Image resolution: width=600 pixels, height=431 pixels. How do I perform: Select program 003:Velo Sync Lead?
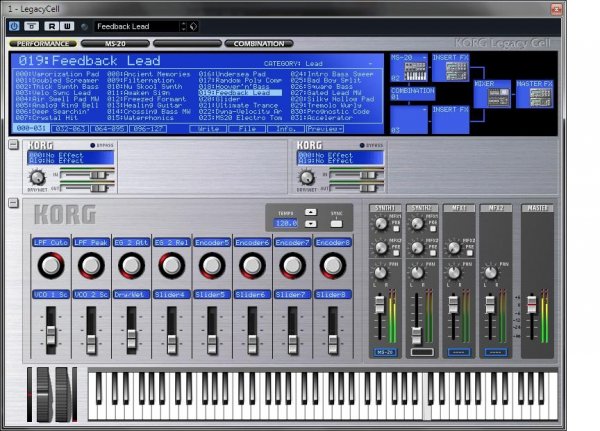tap(57, 93)
